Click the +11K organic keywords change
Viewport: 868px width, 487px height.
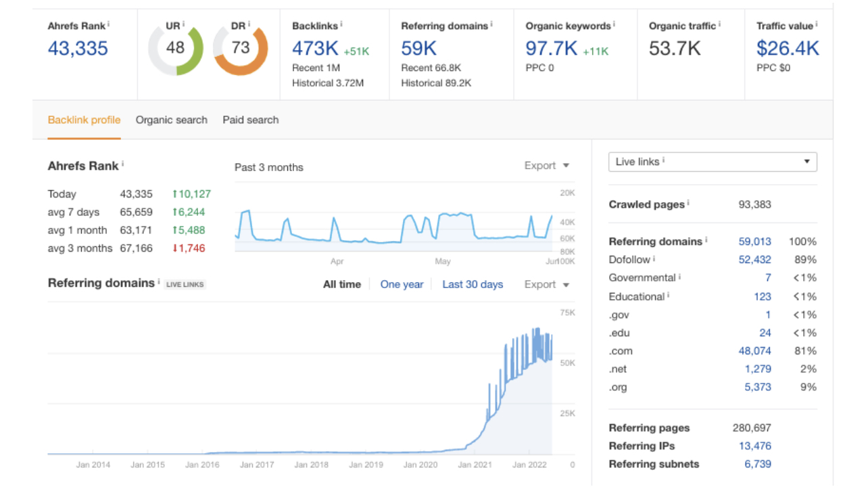[596, 51]
